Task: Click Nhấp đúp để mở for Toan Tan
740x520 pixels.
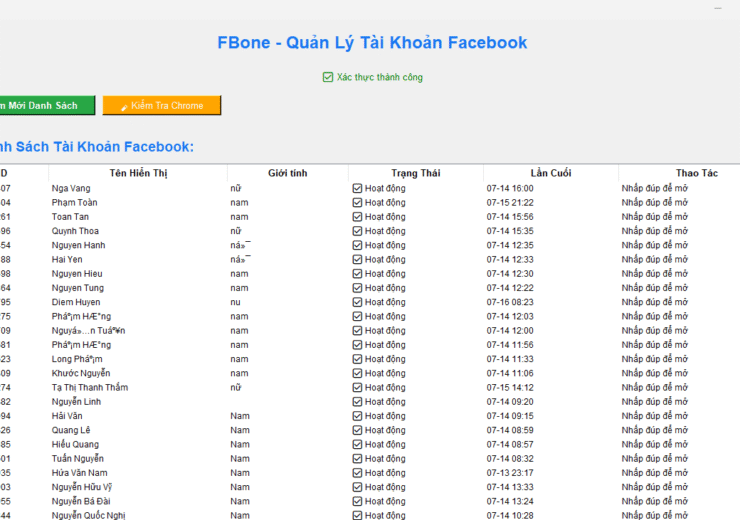Action: click(x=654, y=217)
